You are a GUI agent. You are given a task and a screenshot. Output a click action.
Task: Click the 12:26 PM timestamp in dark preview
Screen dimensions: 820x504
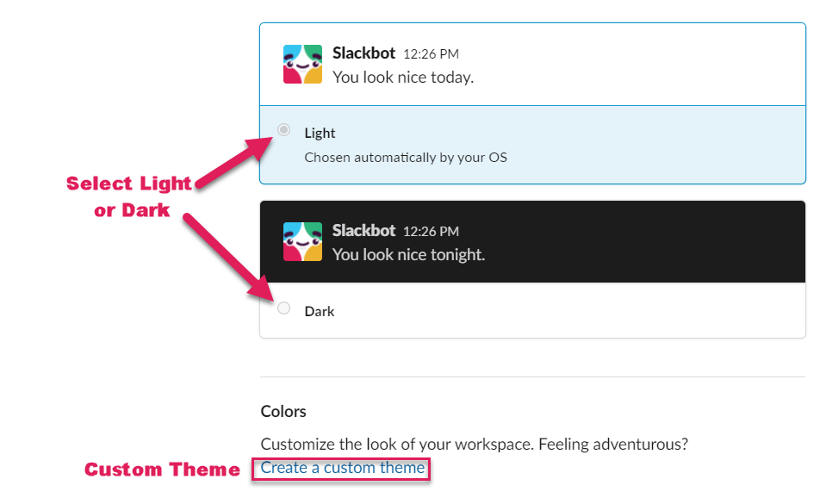point(431,231)
